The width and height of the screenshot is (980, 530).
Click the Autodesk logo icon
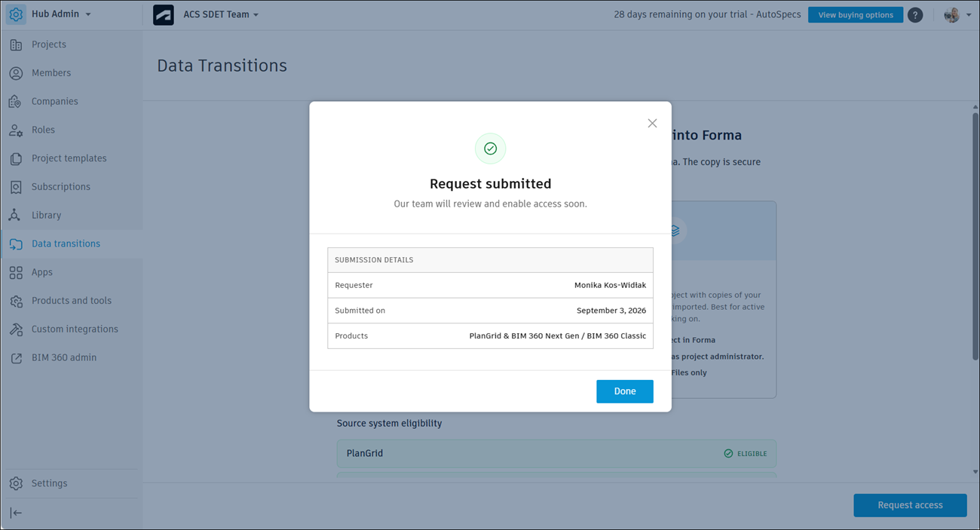pos(164,14)
